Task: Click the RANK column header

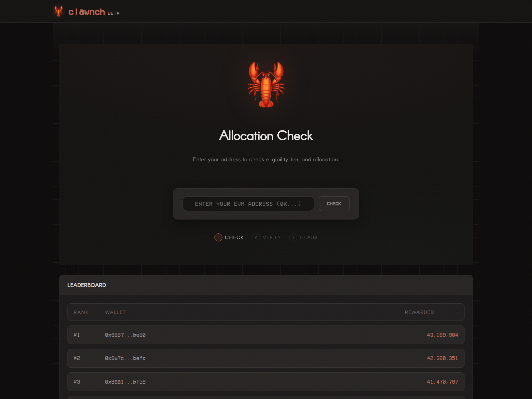Action: click(x=81, y=312)
